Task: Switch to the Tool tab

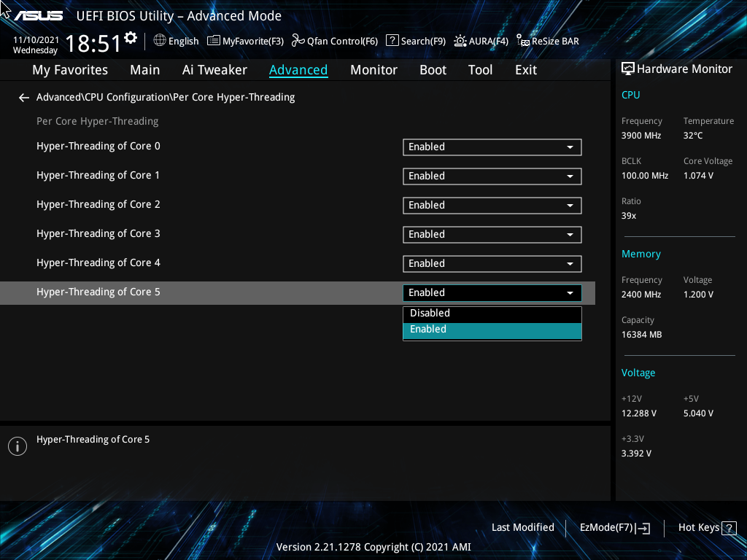Action: point(480,70)
